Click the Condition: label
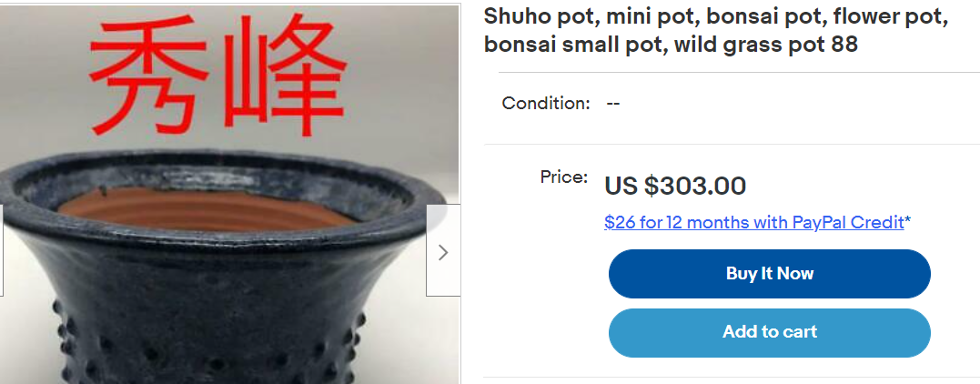The height and width of the screenshot is (384, 980). pyautogui.click(x=546, y=103)
